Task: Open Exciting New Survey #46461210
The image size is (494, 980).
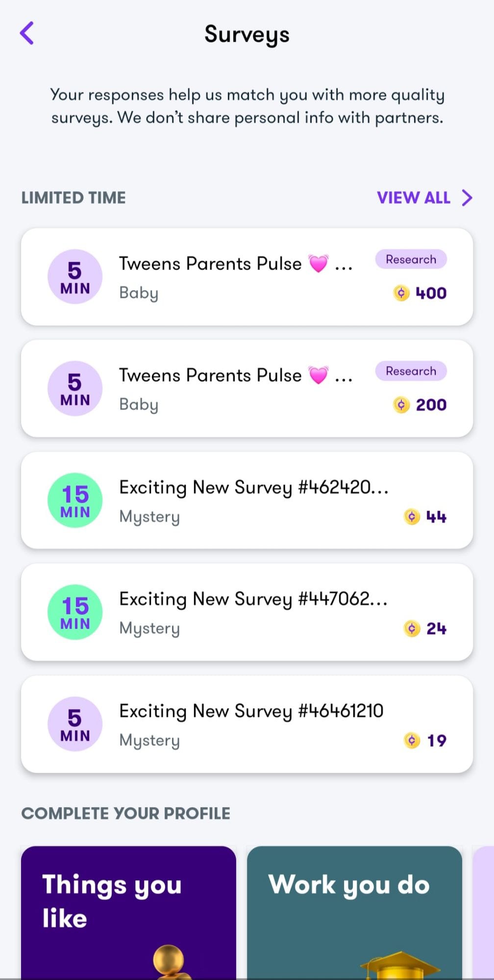Action: click(251, 711)
